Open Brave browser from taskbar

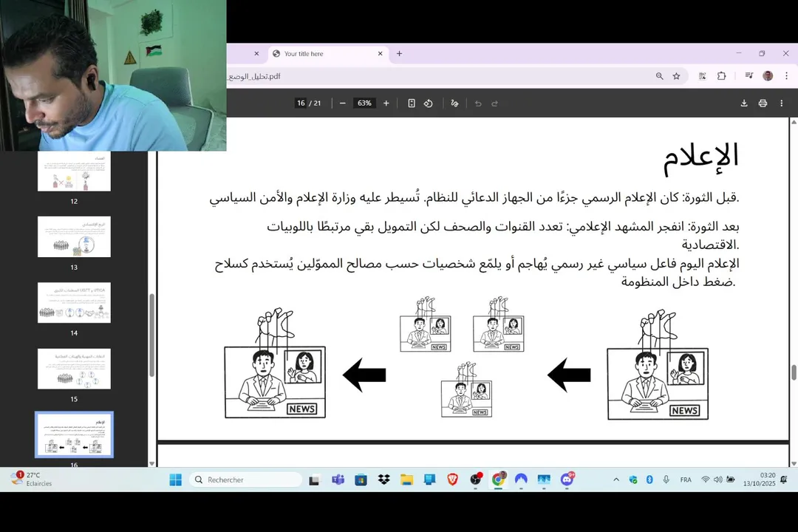tap(452, 480)
